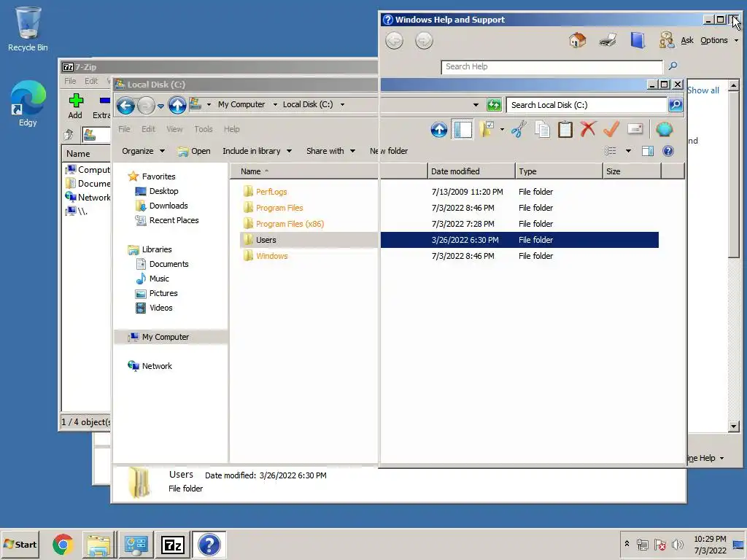Click the blue Up icon in Explorer toolbar
The height and width of the screenshot is (560, 747).
click(438, 130)
